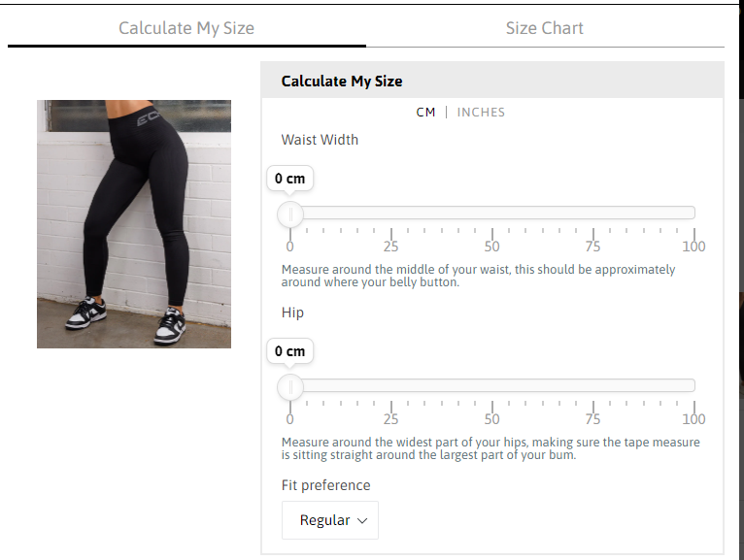Click the Hip slider handle
Screen dimensions: 744x560
pyautogui.click(x=289, y=387)
